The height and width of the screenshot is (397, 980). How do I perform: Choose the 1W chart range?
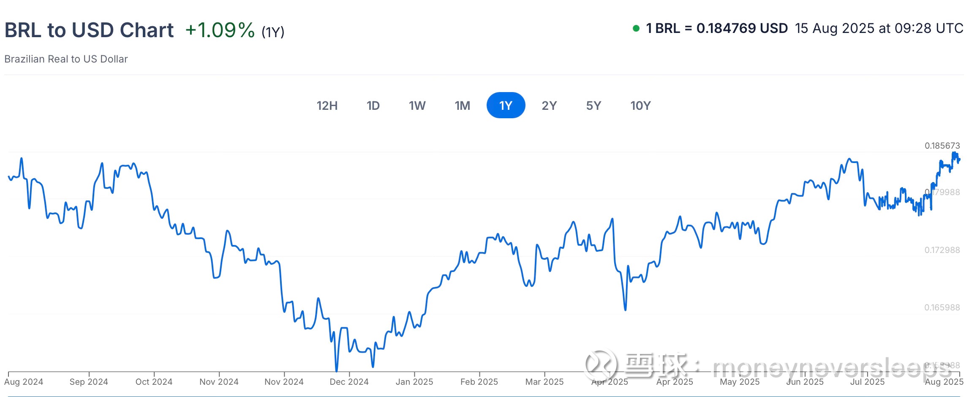pos(417,106)
